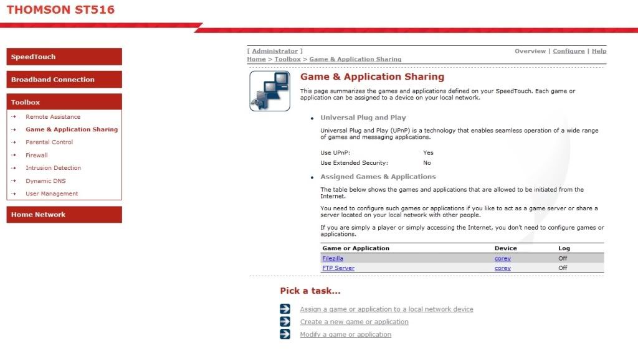
Task: Select Remote Assistance in Toolbox
Action: (53, 116)
